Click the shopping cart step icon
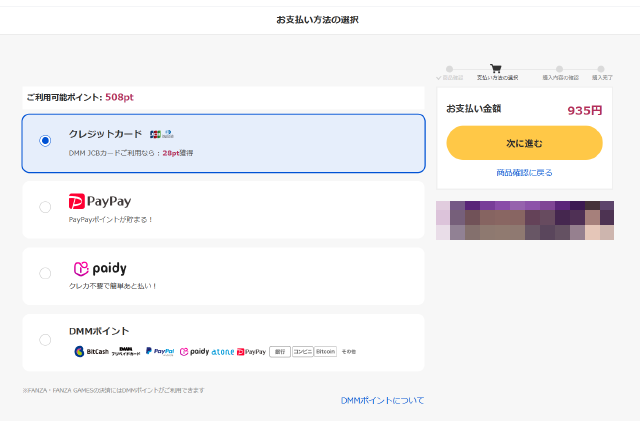This screenshot has width=640, height=421. point(496,69)
